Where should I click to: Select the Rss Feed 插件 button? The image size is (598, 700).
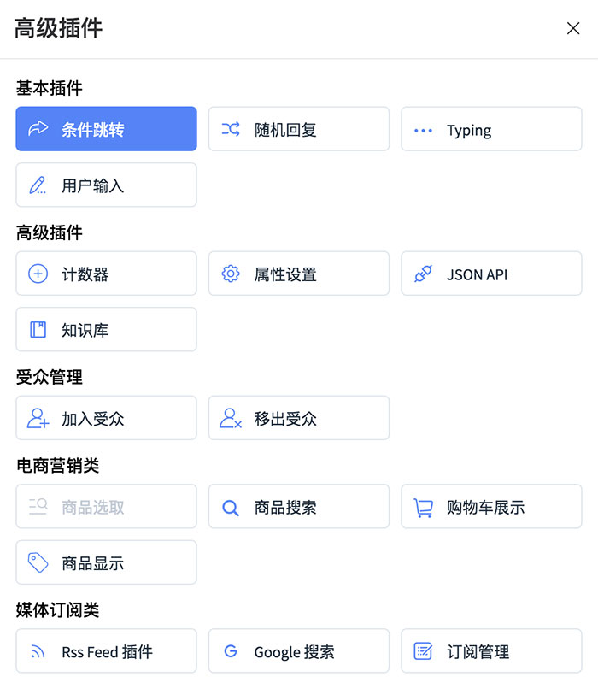point(106,651)
